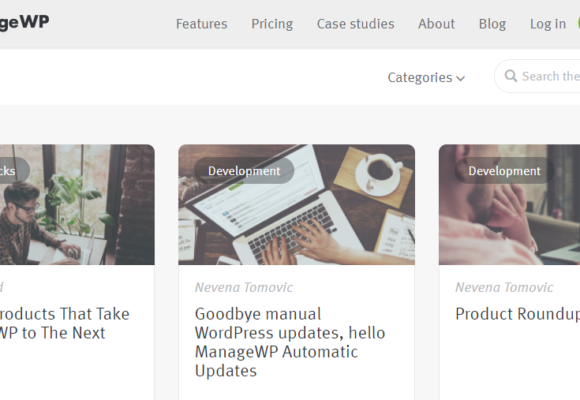Open the Development tag on laptop article
Screen dimensions: 580x400
[244, 171]
